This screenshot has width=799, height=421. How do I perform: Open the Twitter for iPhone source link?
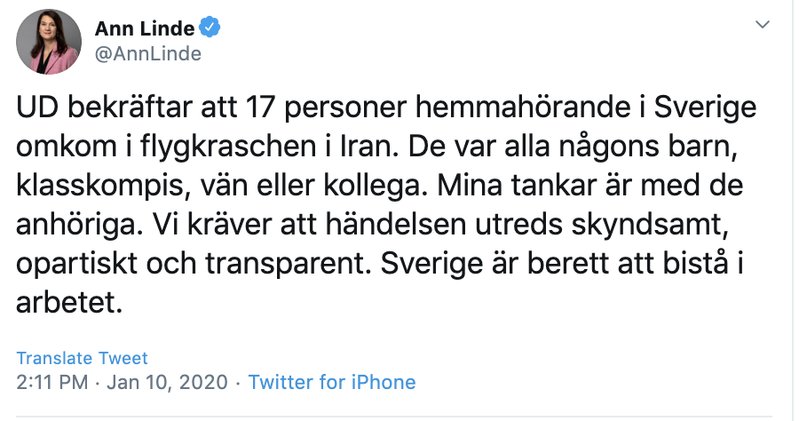[x=332, y=382]
